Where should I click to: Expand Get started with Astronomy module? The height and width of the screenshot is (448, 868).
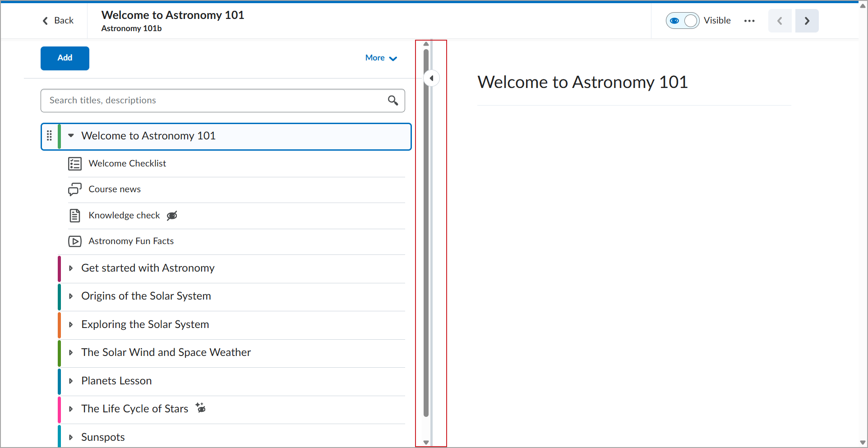click(71, 268)
